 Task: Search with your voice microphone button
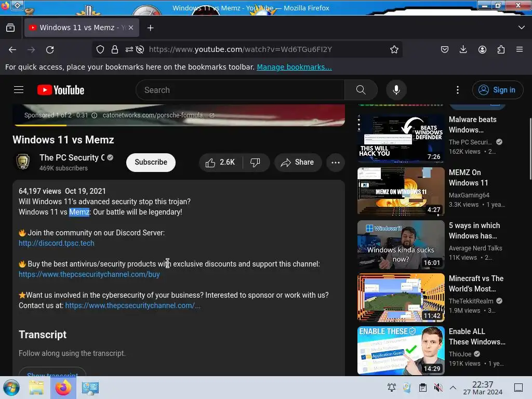tap(396, 90)
